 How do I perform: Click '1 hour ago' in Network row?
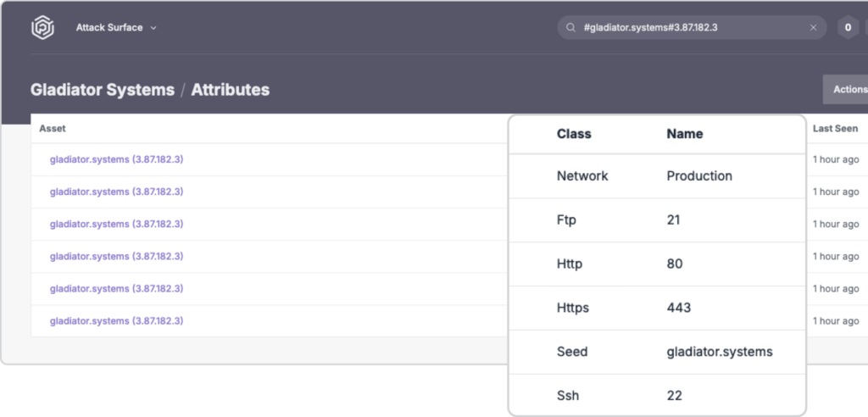(x=836, y=159)
